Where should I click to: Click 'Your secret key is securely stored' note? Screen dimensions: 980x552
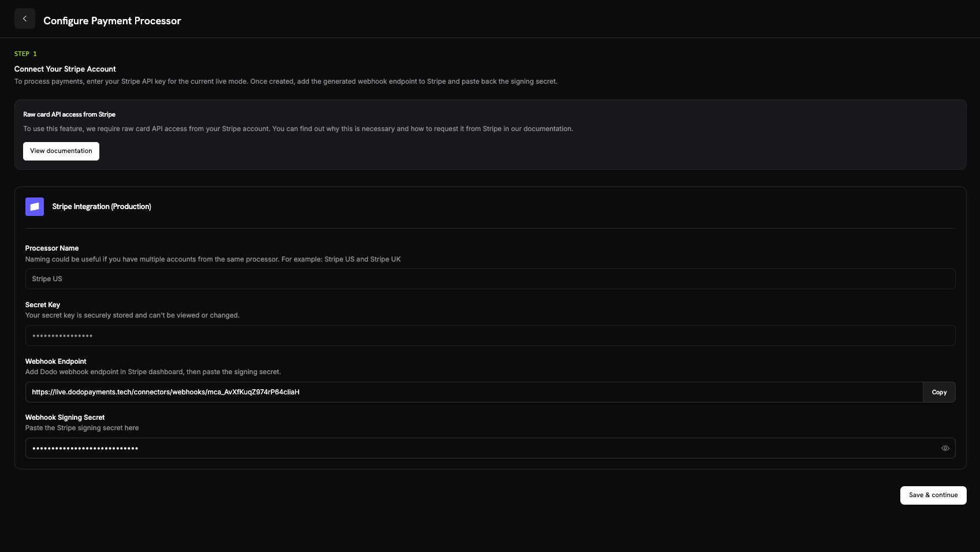point(132,315)
